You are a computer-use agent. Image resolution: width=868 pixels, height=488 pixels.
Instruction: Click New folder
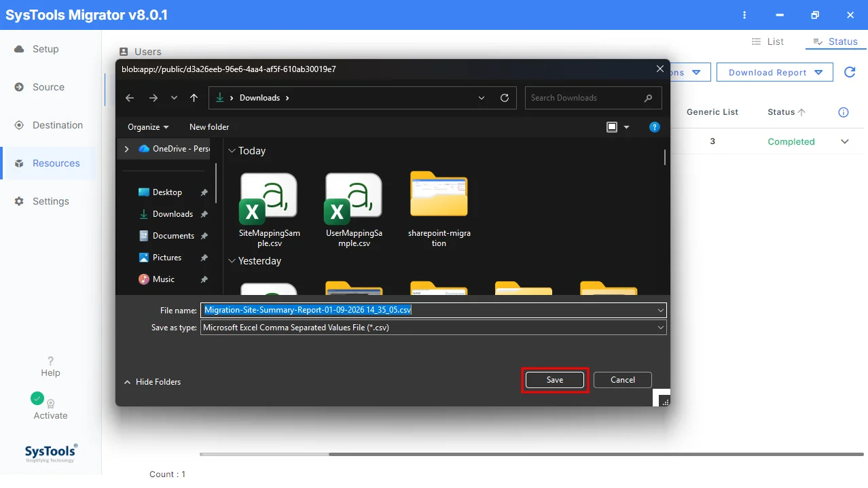point(209,127)
